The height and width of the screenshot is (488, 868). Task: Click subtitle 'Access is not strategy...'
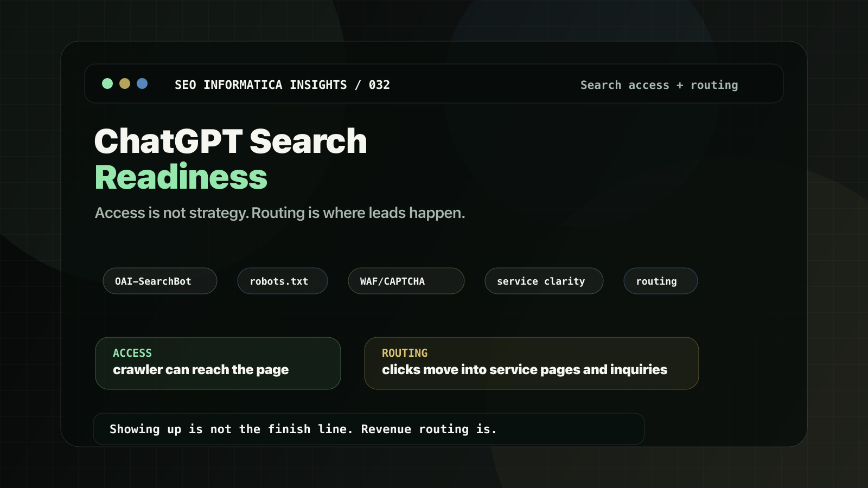(x=280, y=213)
